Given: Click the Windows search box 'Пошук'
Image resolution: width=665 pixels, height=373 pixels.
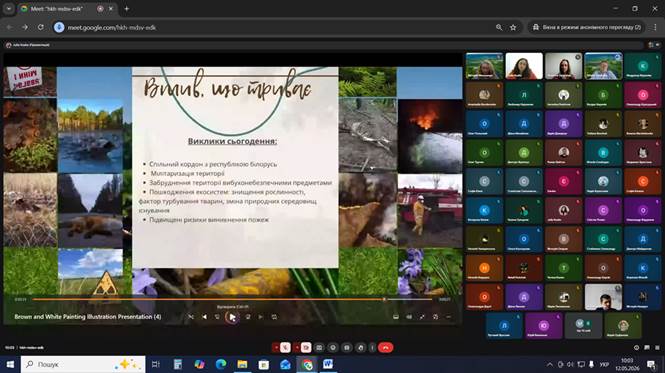Looking at the screenshot, I should click(x=83, y=365).
